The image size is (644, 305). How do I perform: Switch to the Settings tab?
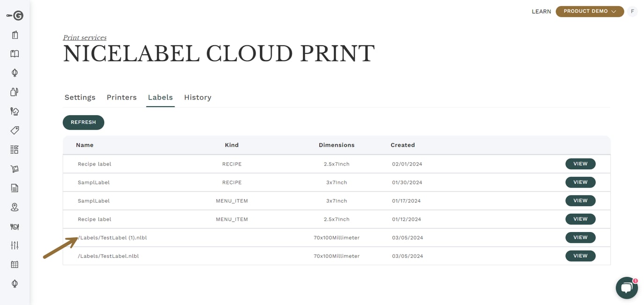click(x=80, y=97)
